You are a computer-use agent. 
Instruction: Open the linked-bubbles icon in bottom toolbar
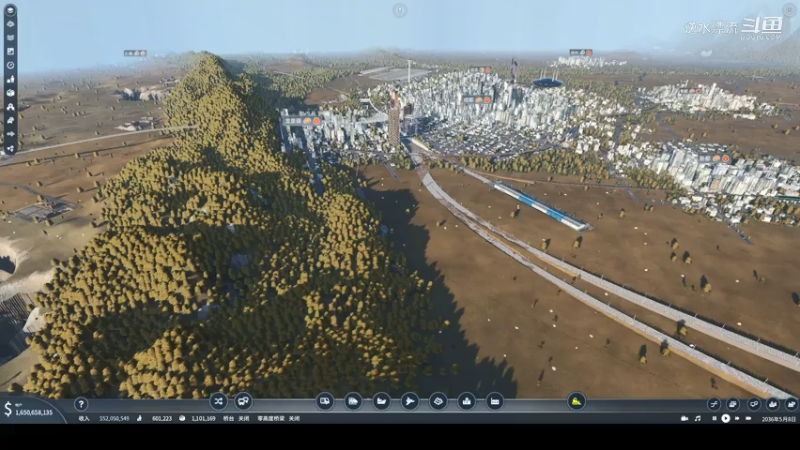[x=754, y=404]
